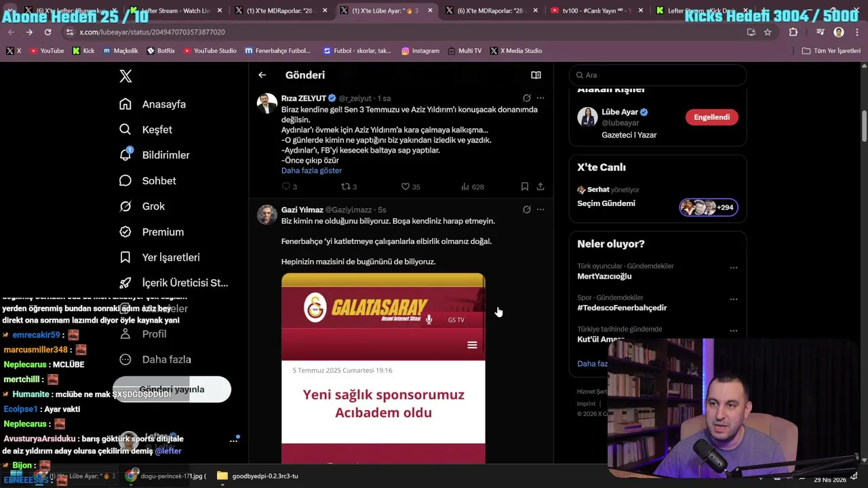Screen dimensions: 868x488
Task: Share Rıza ZELYUT's post
Action: (540, 186)
